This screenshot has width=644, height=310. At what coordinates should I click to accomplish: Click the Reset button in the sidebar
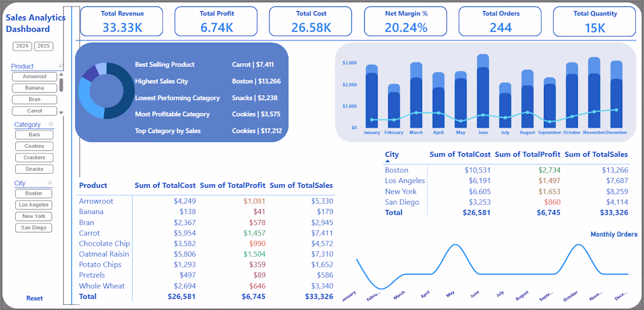(x=35, y=298)
